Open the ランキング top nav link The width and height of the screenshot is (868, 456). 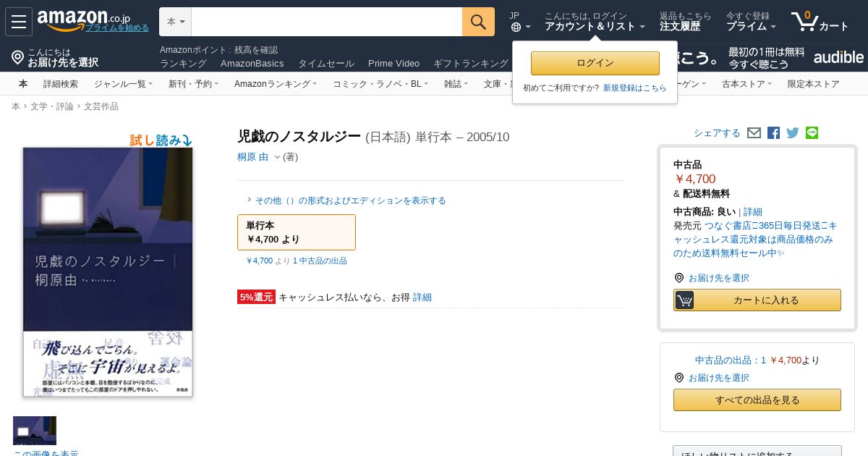[x=183, y=64]
